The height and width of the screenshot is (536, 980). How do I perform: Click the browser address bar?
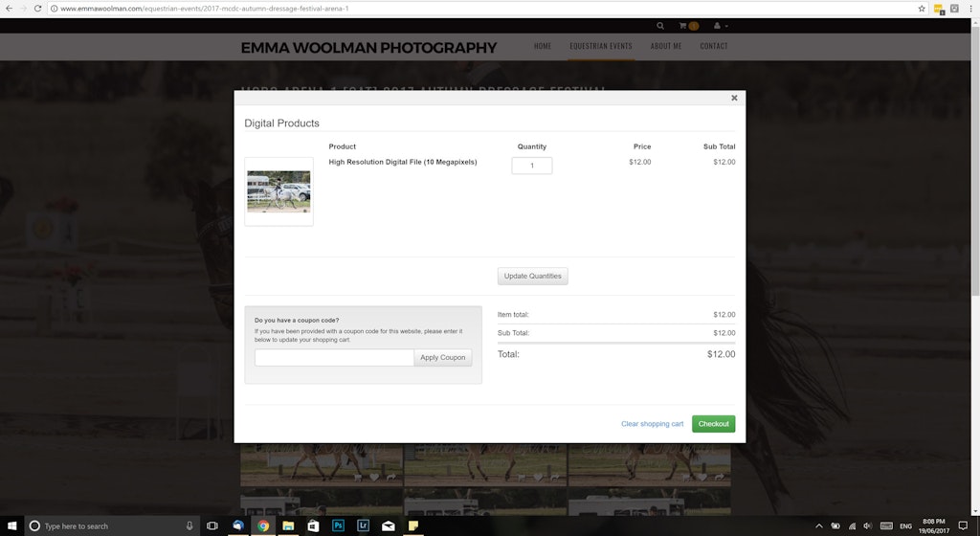(487, 8)
